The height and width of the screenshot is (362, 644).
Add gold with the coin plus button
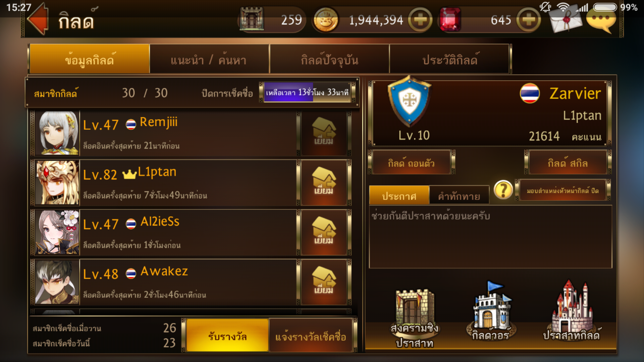click(420, 20)
